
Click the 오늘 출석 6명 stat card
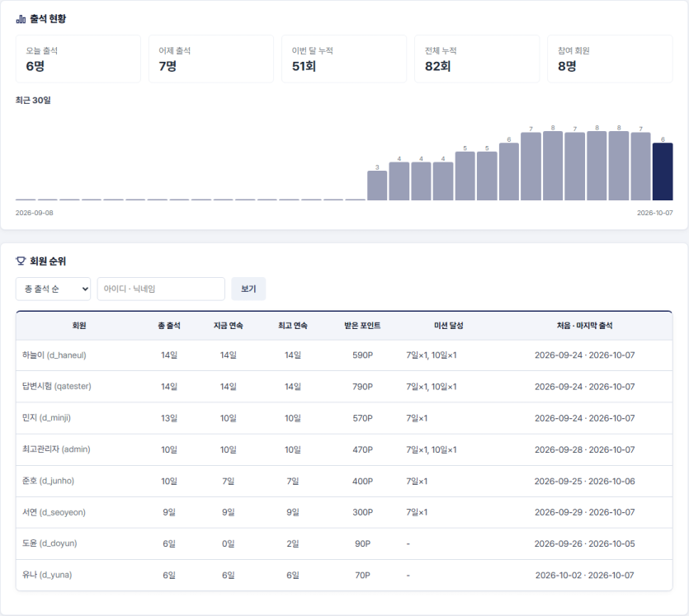pos(78,59)
